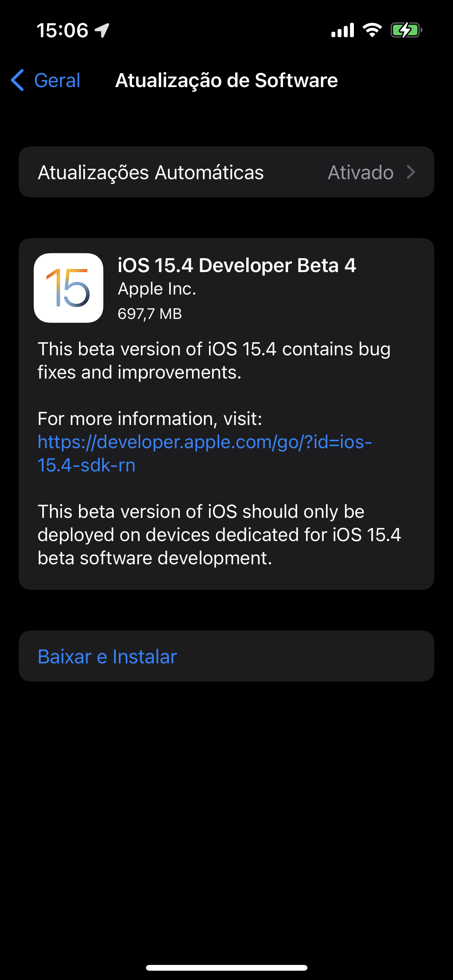Expand Atualizações Automáticas with the chevron

411,172
